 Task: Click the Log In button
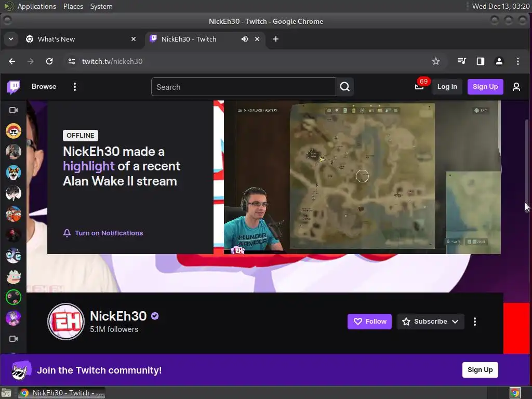click(447, 87)
